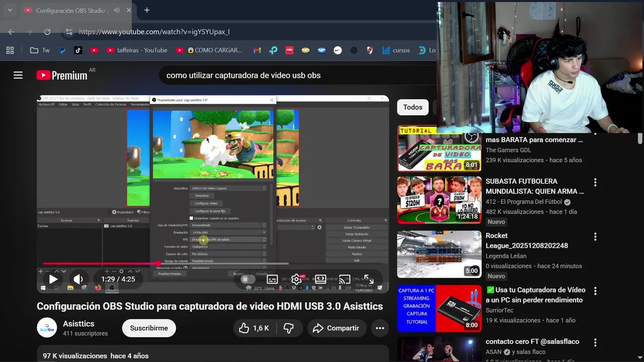The image size is (644, 362).
Task: Open options for Rocket League video
Action: 595,236
